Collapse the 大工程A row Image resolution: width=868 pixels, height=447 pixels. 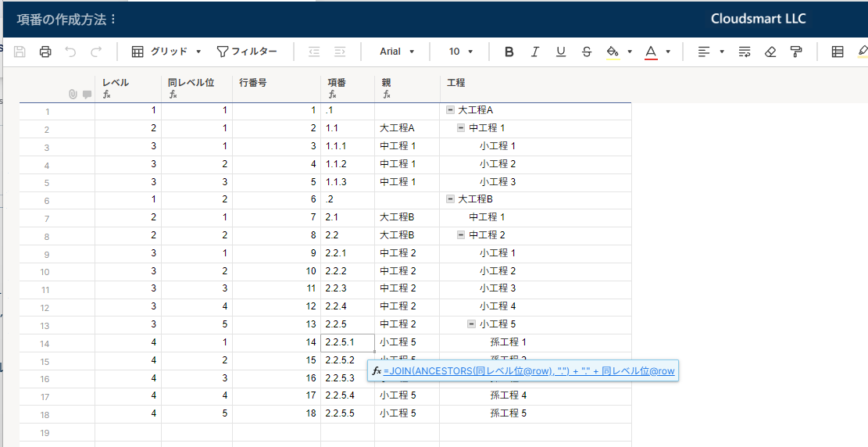tap(451, 110)
